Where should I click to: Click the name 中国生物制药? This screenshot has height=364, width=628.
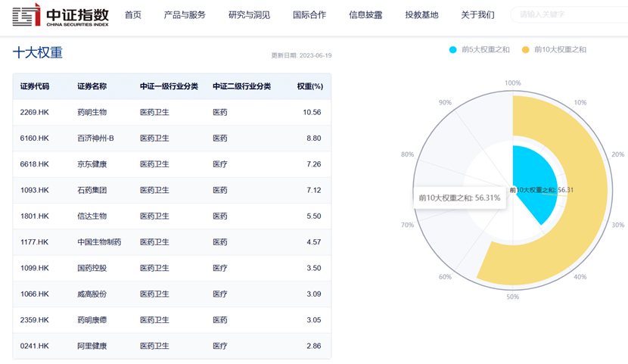[99, 242]
